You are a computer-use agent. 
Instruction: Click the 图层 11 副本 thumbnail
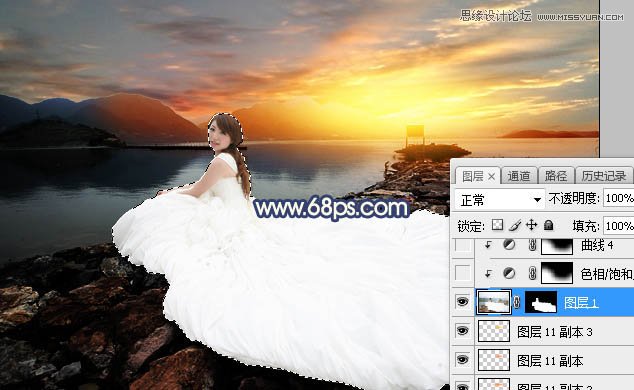tap(494, 359)
